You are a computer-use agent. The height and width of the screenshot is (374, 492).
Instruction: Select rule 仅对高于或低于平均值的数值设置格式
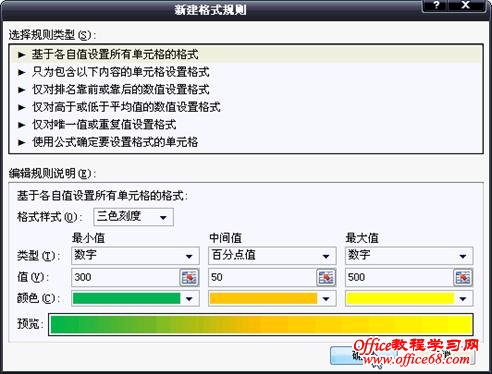246,107
